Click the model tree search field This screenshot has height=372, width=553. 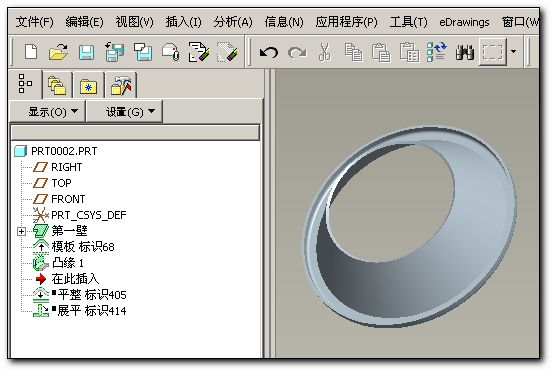coord(135,133)
